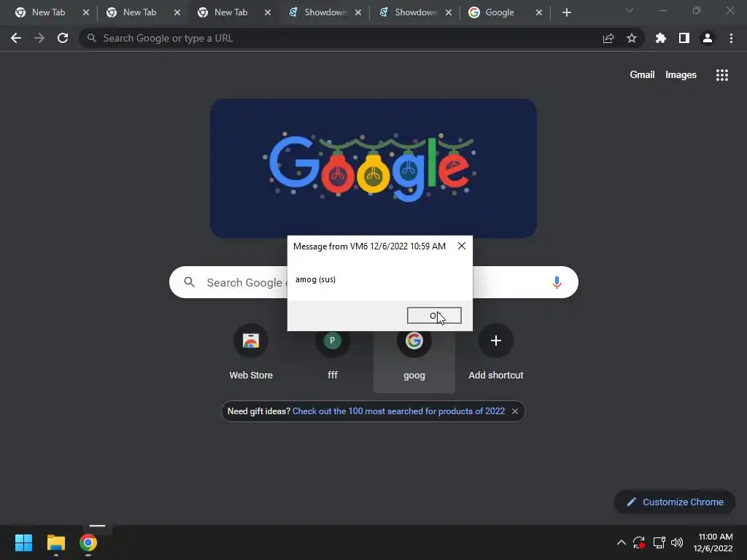Image resolution: width=747 pixels, height=560 pixels.
Task: Select the Google tab
Action: [499, 12]
